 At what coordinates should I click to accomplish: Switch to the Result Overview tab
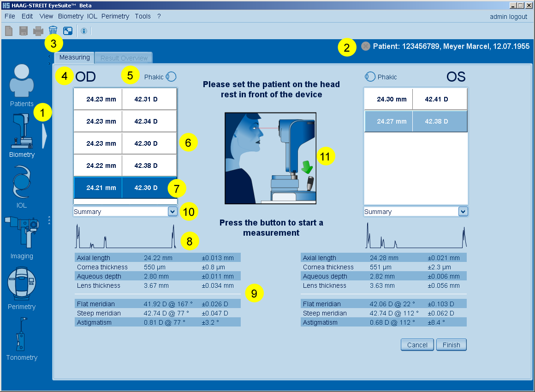click(x=124, y=58)
